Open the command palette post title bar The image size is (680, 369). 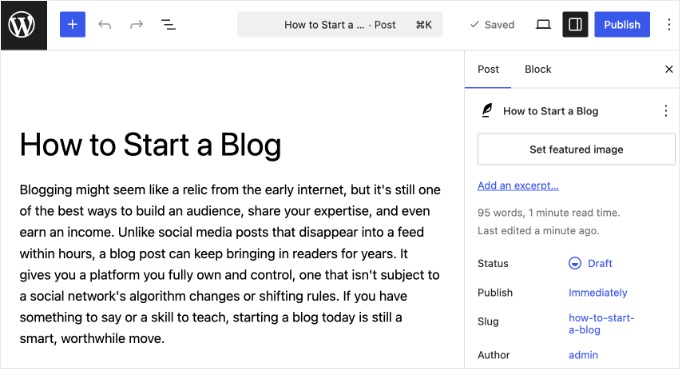340,25
